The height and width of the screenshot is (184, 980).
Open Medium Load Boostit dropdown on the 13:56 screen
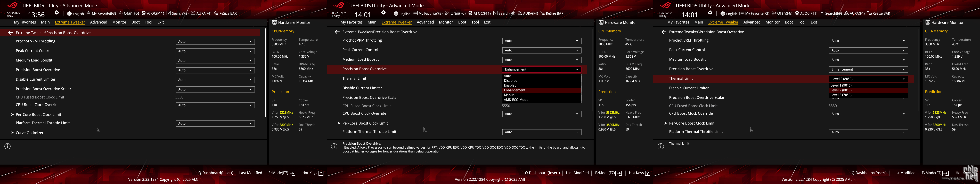coord(215,61)
